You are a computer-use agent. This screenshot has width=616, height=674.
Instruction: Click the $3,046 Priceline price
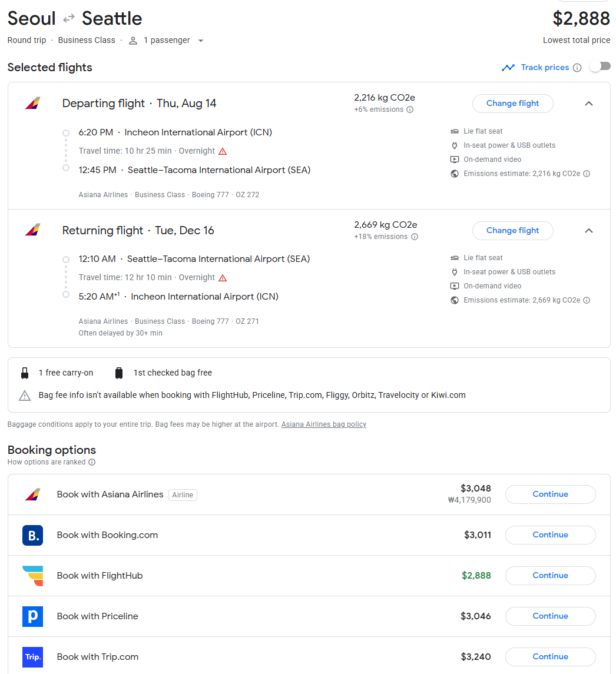(x=476, y=616)
